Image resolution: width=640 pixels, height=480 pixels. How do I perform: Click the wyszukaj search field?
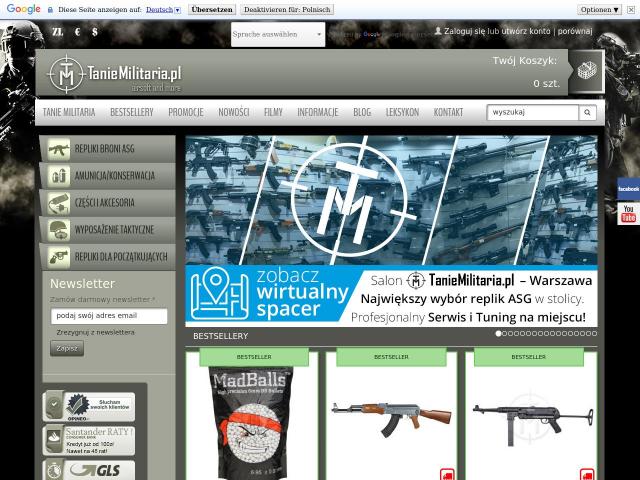(533, 112)
